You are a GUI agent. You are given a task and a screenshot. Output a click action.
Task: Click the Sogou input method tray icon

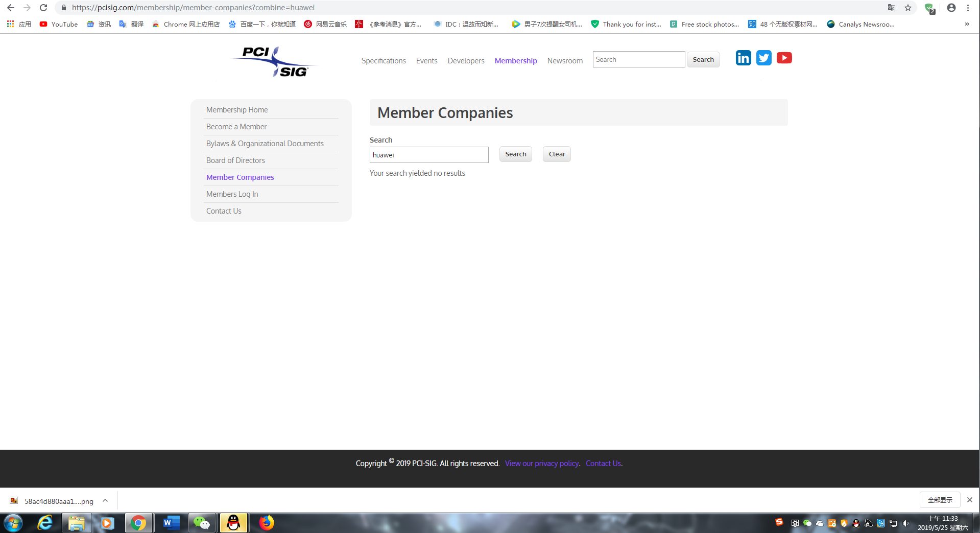point(779,522)
